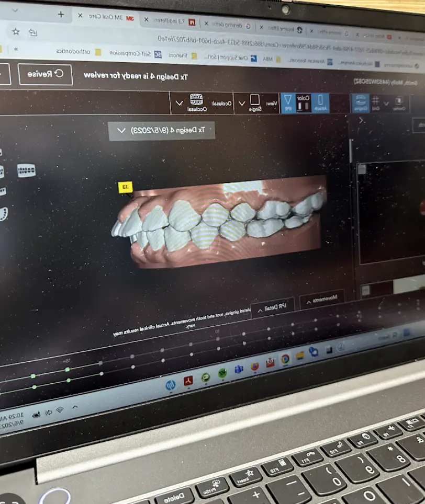The width and height of the screenshot is (425, 504).
Task: Open Spotify from the taskbar
Action: coord(222,373)
